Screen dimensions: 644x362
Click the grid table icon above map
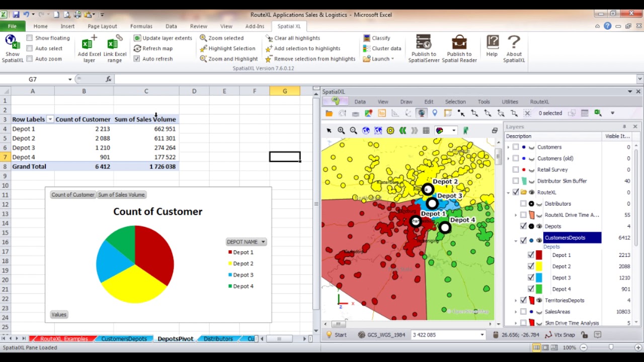tap(426, 131)
